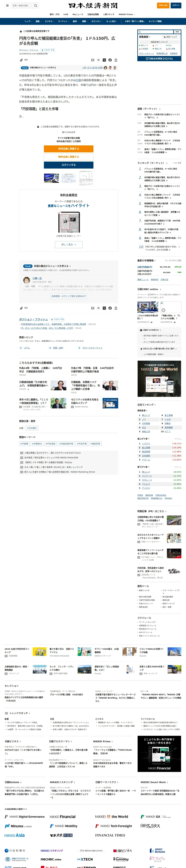Viewport: 186px width, 868px height.
Task: Click the blue ログイン button in header
Action: pos(176,5)
